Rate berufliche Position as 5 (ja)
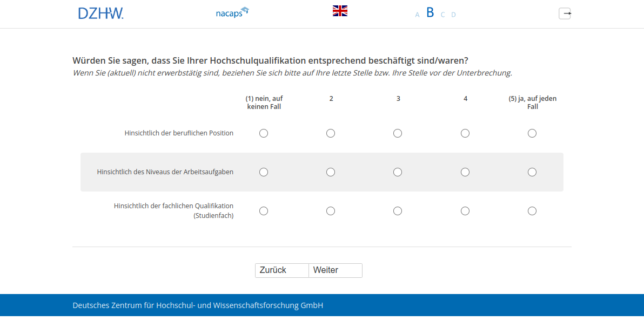 [x=532, y=133]
